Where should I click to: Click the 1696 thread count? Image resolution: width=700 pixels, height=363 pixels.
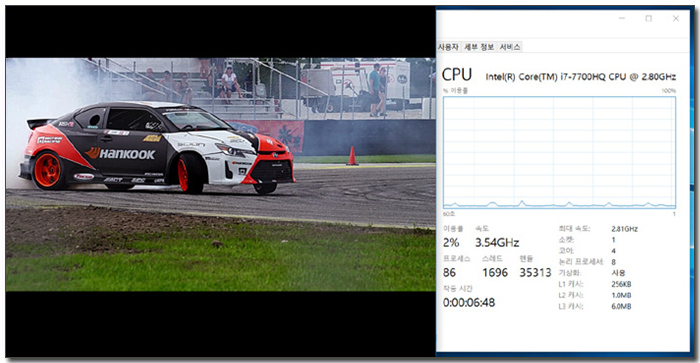495,272
